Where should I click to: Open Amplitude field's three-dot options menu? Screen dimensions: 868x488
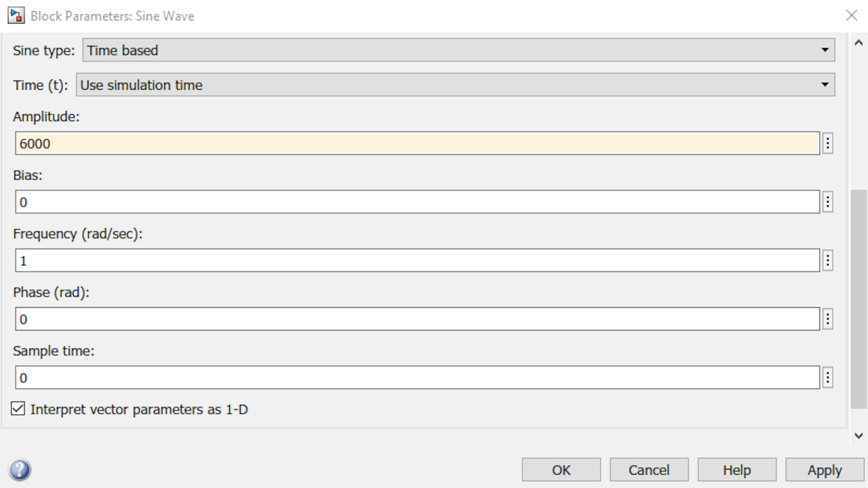tap(827, 143)
